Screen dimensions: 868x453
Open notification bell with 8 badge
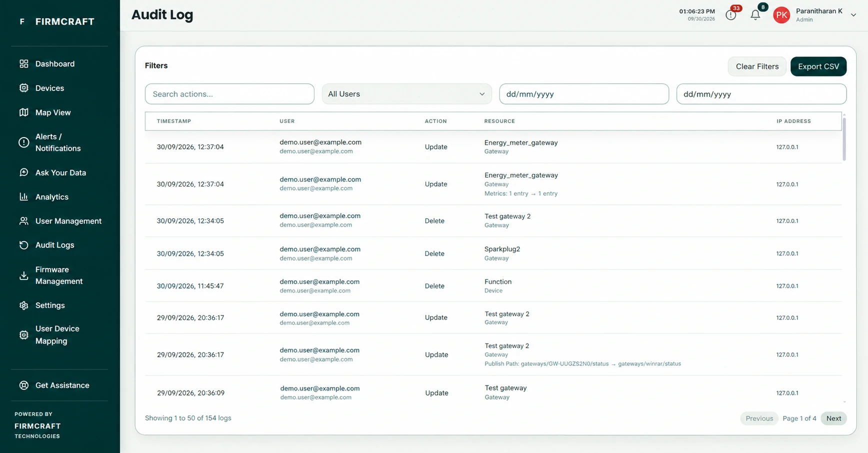pyautogui.click(x=755, y=15)
